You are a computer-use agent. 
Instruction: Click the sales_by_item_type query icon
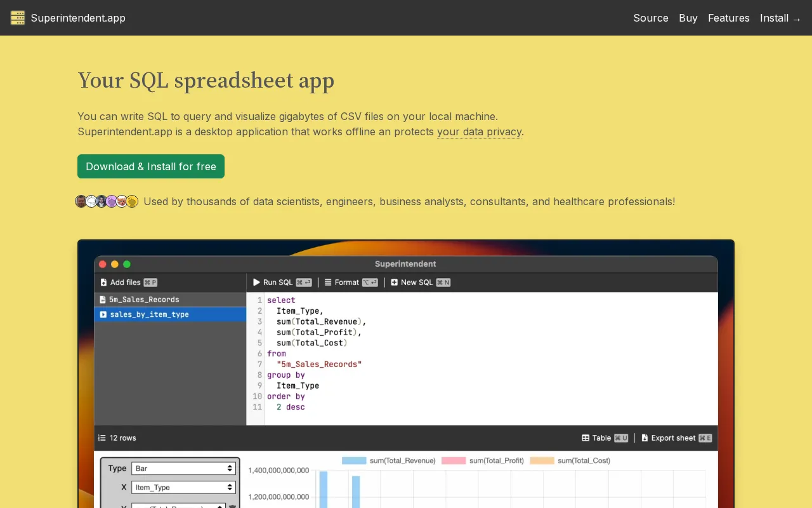coord(103,314)
